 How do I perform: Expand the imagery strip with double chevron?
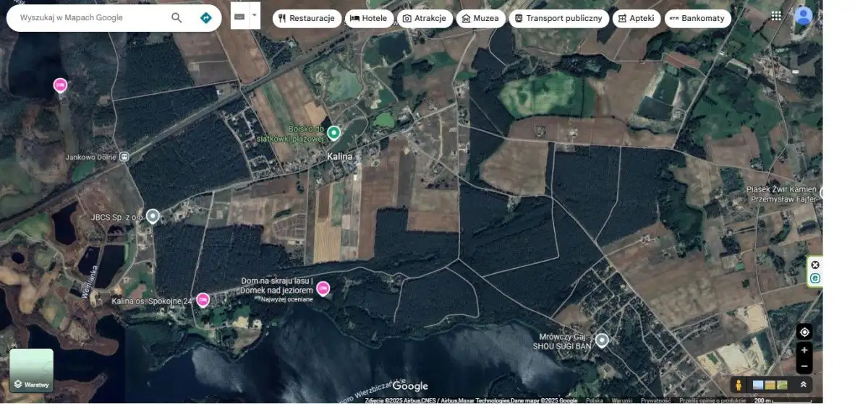coord(803,385)
